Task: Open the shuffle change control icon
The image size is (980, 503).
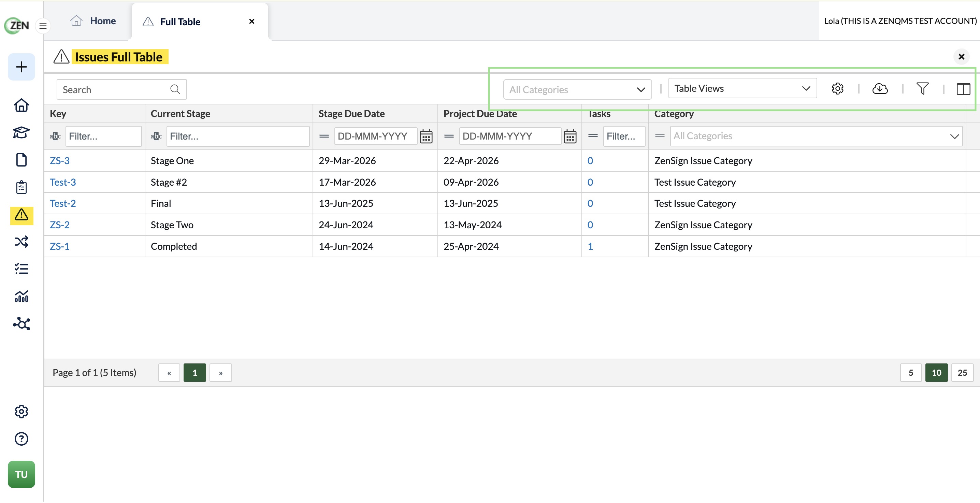Action: (x=21, y=242)
